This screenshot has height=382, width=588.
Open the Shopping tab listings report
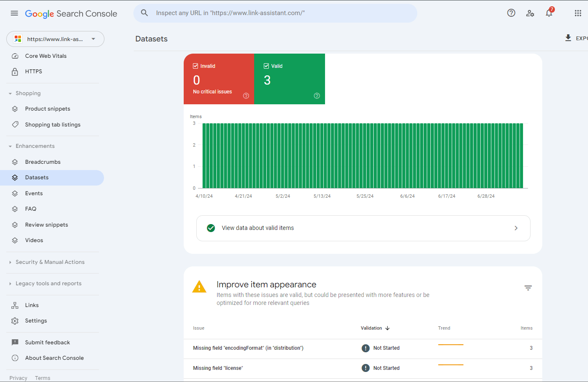click(52, 124)
